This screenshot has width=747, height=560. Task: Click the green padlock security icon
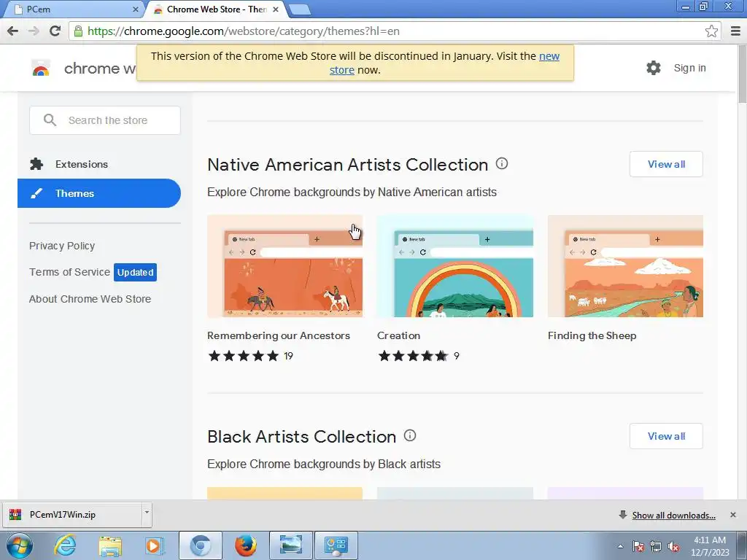[x=78, y=31]
